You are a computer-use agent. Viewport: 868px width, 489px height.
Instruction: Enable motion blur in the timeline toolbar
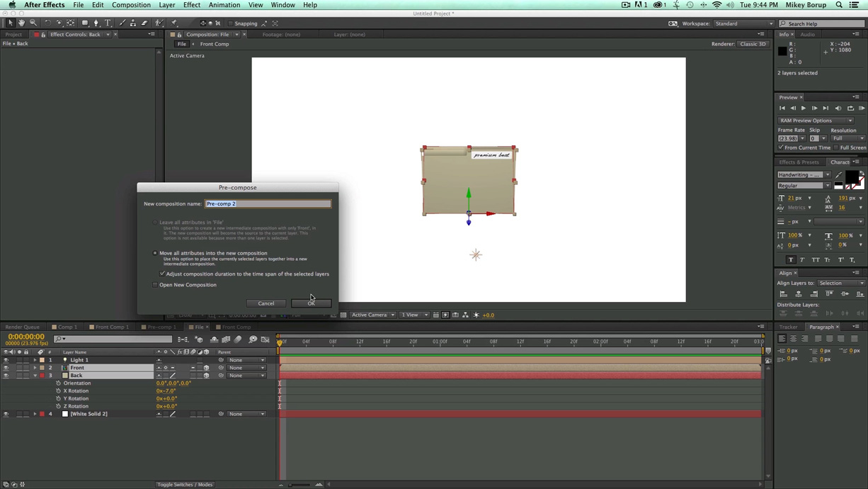point(238,339)
